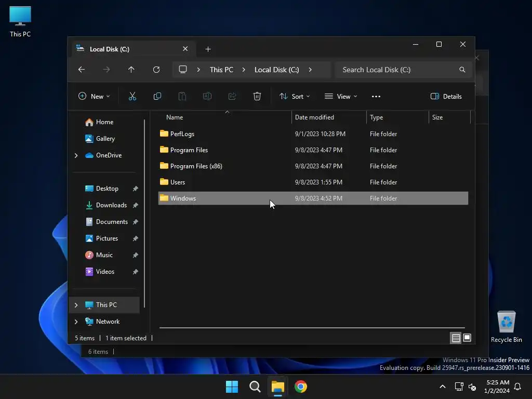Click the pin icon beside Videos

click(136, 272)
